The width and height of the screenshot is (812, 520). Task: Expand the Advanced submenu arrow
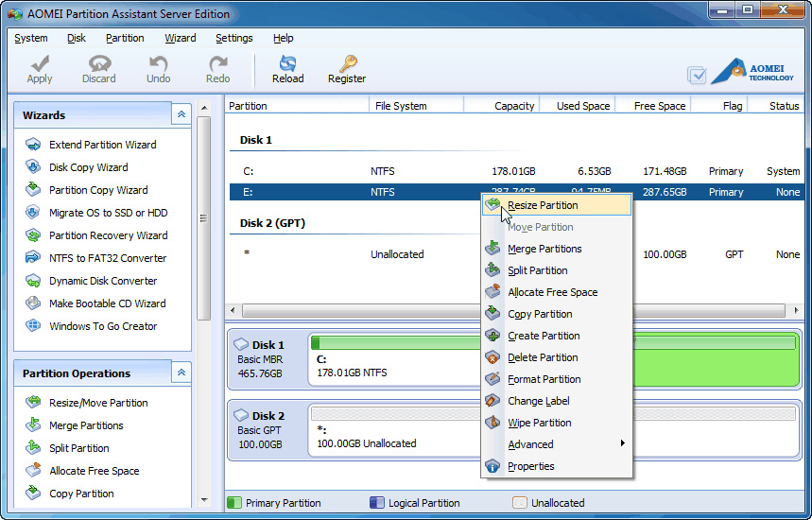(622, 443)
